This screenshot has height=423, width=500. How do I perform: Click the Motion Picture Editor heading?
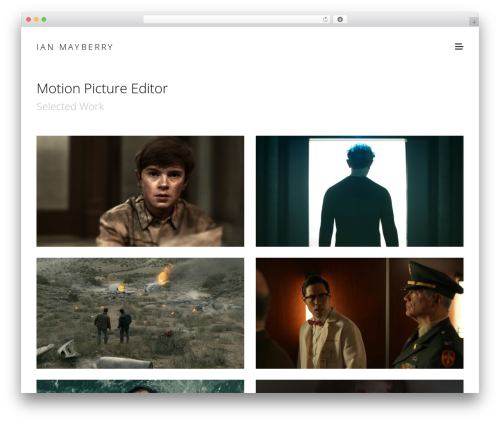(102, 89)
